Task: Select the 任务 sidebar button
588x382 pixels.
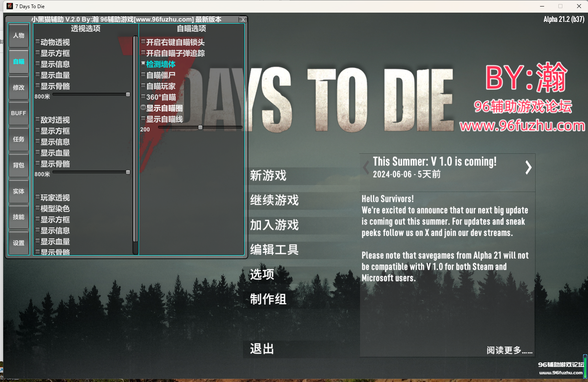Action: tap(19, 139)
